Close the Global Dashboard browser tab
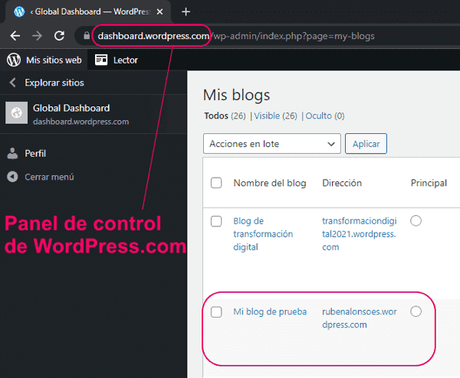This screenshot has width=460, height=378. [x=160, y=12]
